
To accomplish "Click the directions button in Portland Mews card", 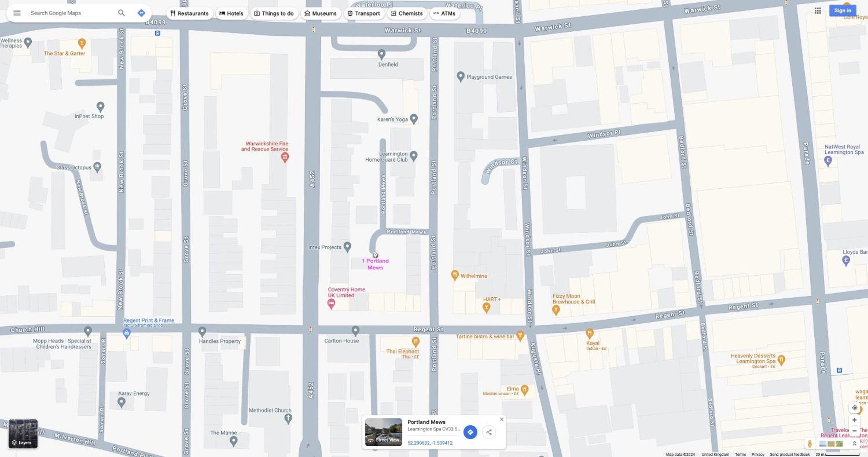I will [x=470, y=432].
